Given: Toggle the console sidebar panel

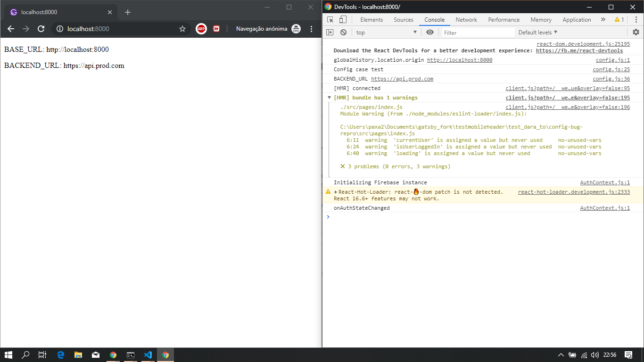Looking at the screenshot, I should click(x=330, y=32).
